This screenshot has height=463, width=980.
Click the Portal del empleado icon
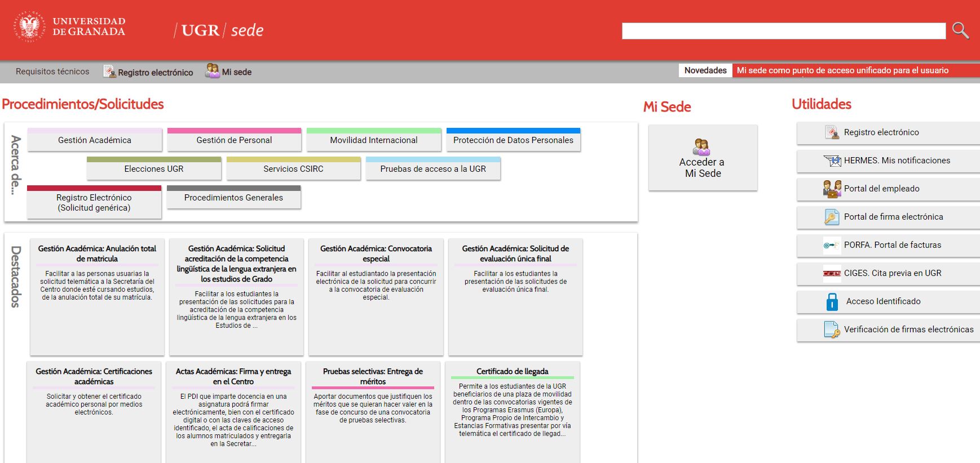[832, 189]
